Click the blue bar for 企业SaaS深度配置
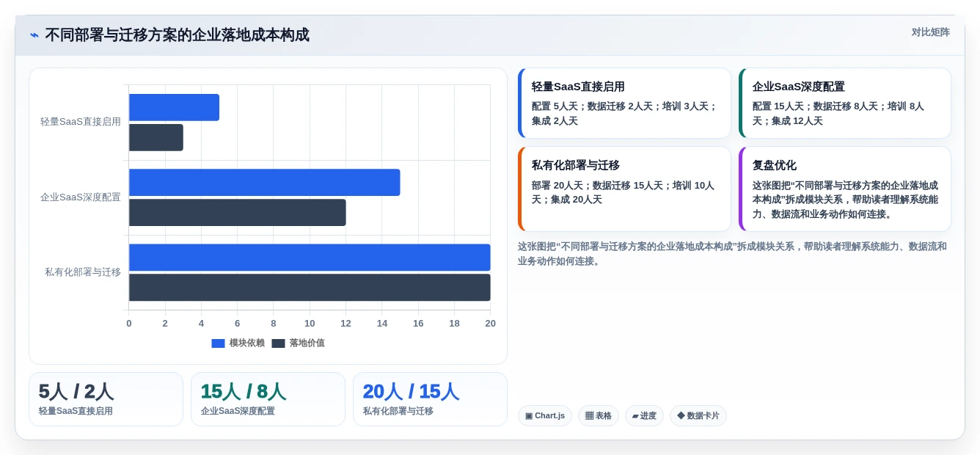 click(264, 183)
